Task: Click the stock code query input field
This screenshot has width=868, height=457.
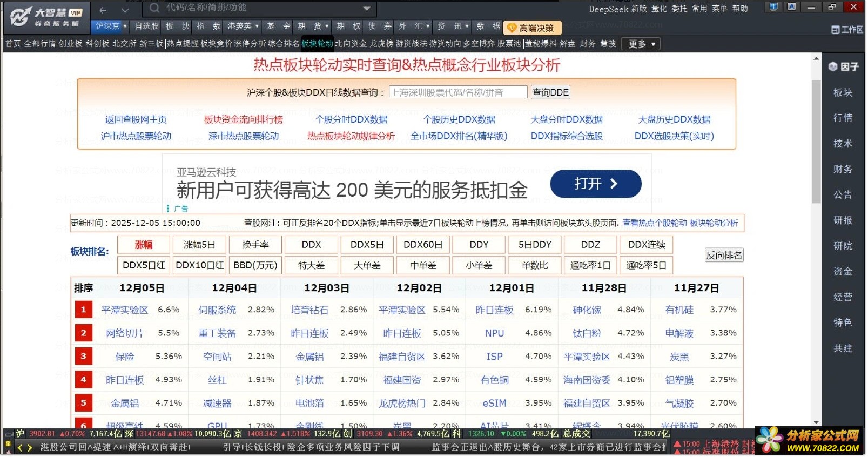Action: coord(457,92)
